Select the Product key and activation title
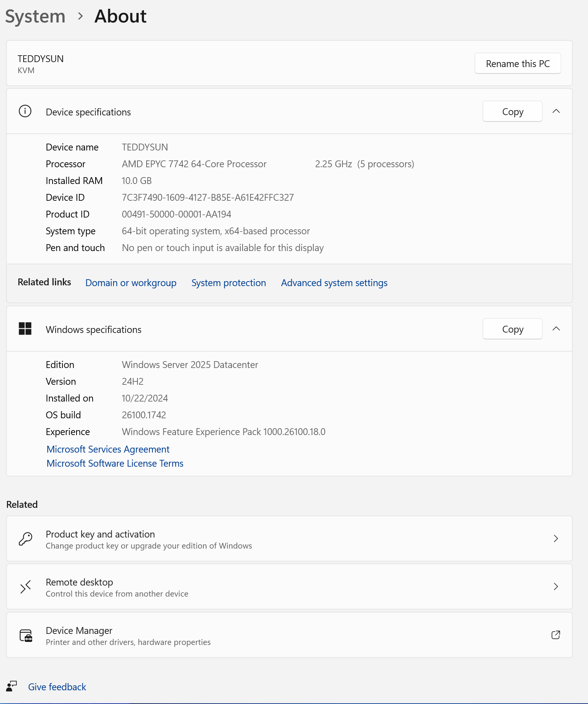 [100, 534]
